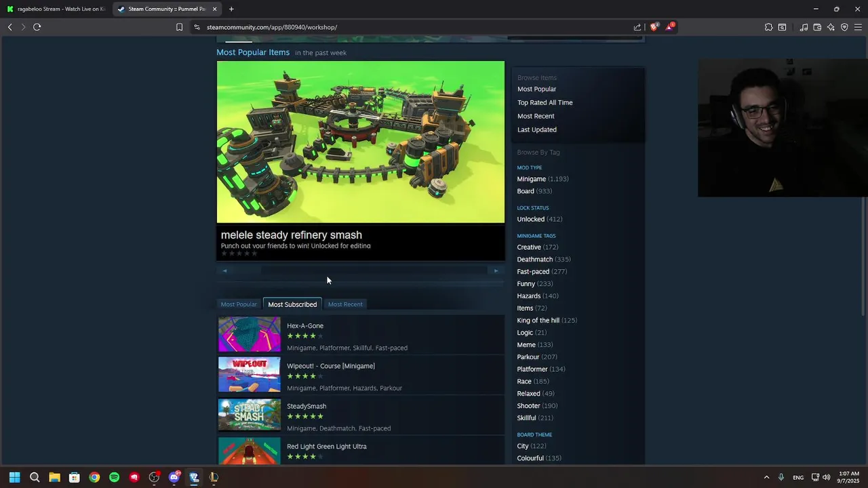Viewport: 868px width, 488px height.
Task: Go to previous featured item with left arrow
Action: coord(224,270)
